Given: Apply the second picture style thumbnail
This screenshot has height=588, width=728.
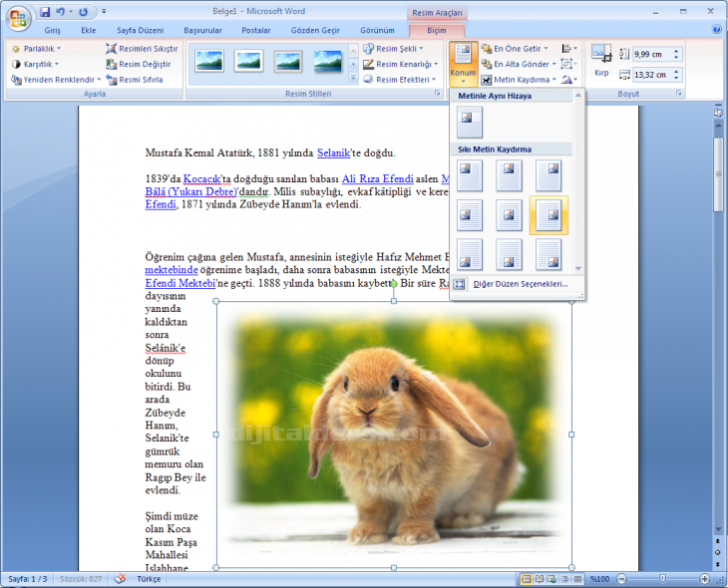Looking at the screenshot, I should click(x=249, y=61).
